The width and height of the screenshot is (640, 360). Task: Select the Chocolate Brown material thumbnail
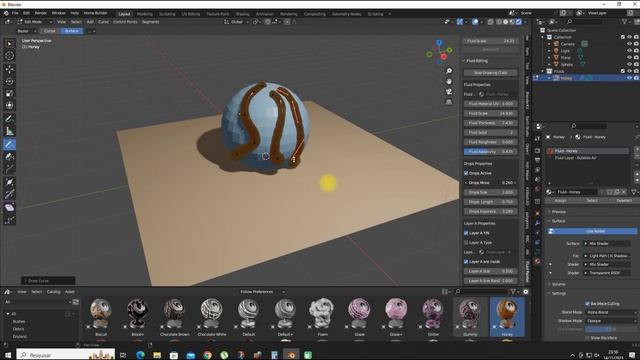[x=174, y=317]
